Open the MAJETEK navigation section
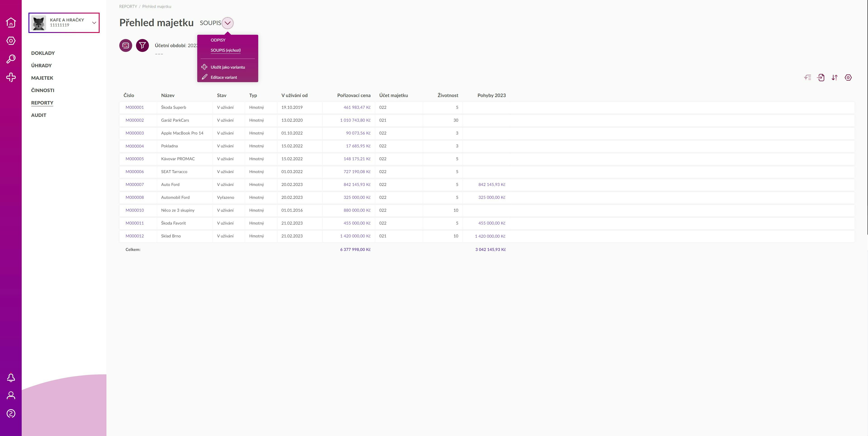 coord(42,78)
